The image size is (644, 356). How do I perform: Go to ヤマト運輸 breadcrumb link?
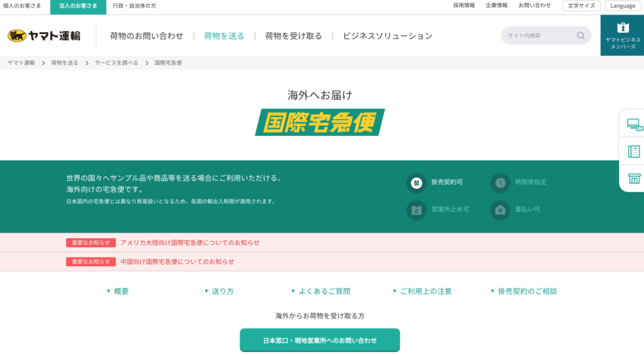pyautogui.click(x=21, y=63)
